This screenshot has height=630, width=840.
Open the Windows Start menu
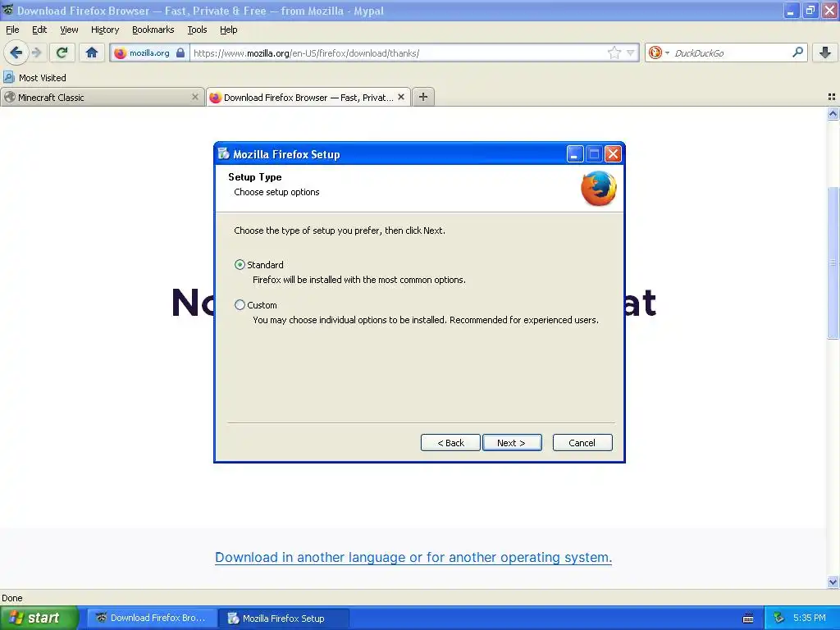point(39,618)
